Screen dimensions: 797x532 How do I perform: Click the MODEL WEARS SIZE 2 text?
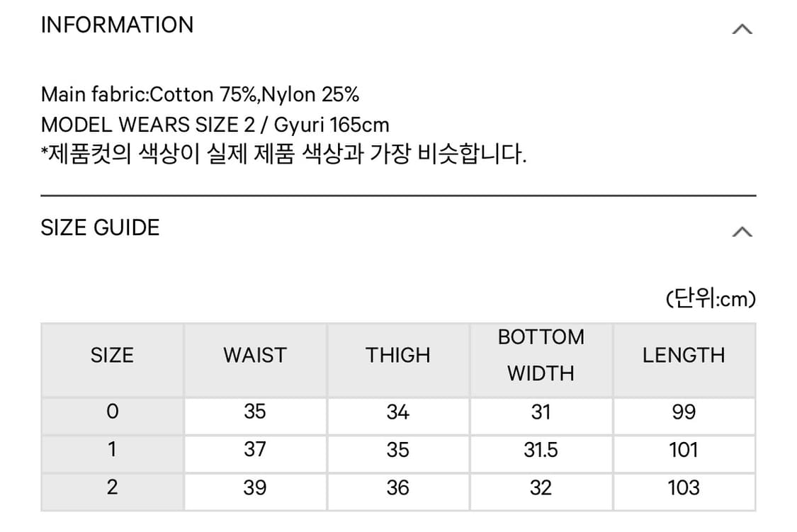[215, 124]
